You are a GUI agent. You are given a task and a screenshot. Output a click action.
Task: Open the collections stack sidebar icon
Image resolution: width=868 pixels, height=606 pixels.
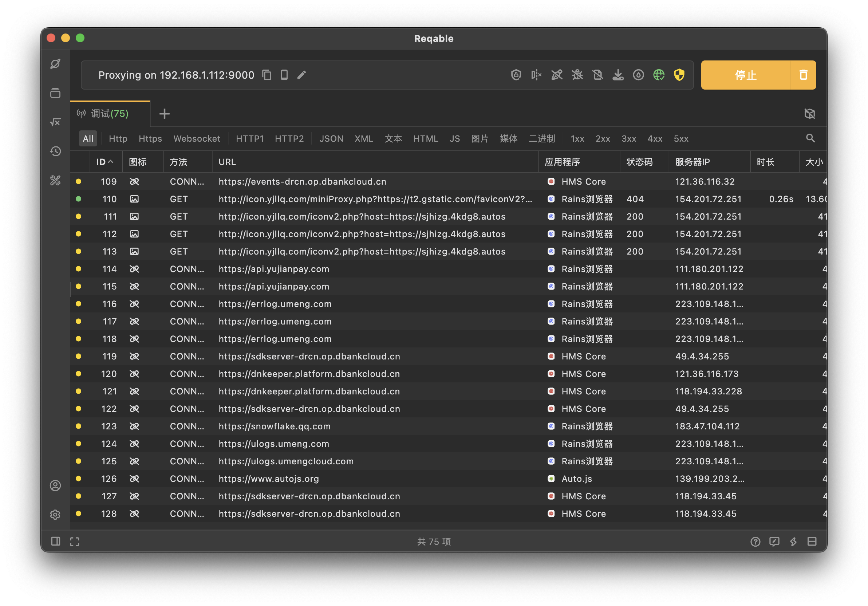coord(55,93)
